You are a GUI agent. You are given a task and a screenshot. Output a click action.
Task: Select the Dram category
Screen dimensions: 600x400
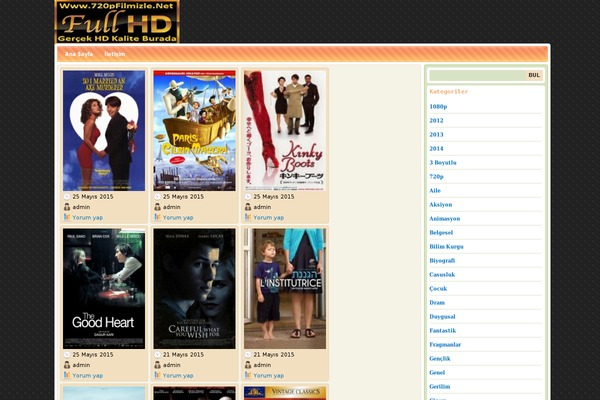point(437,302)
